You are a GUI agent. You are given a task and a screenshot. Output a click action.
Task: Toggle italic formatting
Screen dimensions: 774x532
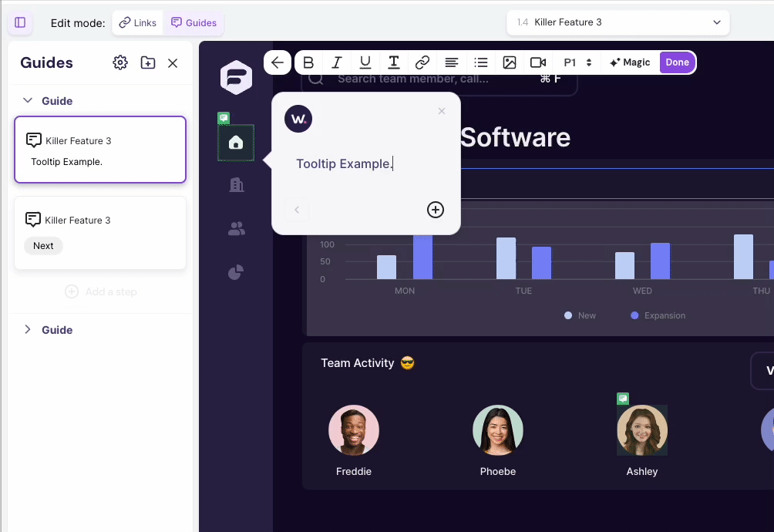click(337, 62)
